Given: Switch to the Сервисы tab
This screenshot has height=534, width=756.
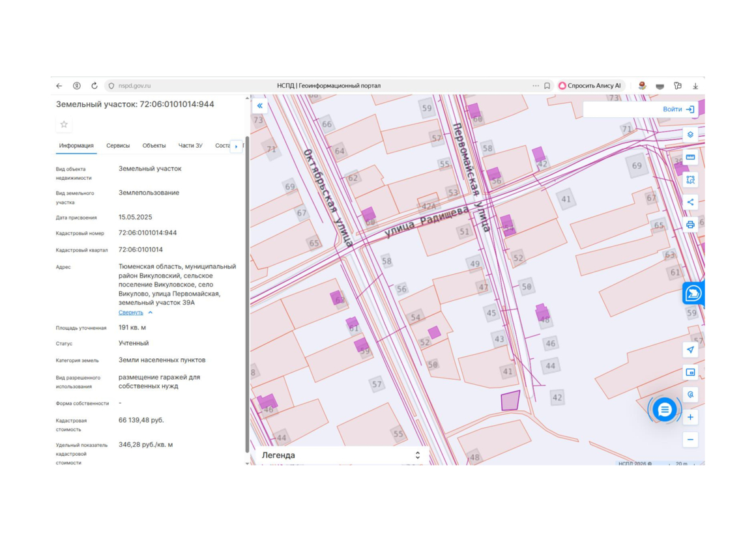Looking at the screenshot, I should click(x=118, y=146).
